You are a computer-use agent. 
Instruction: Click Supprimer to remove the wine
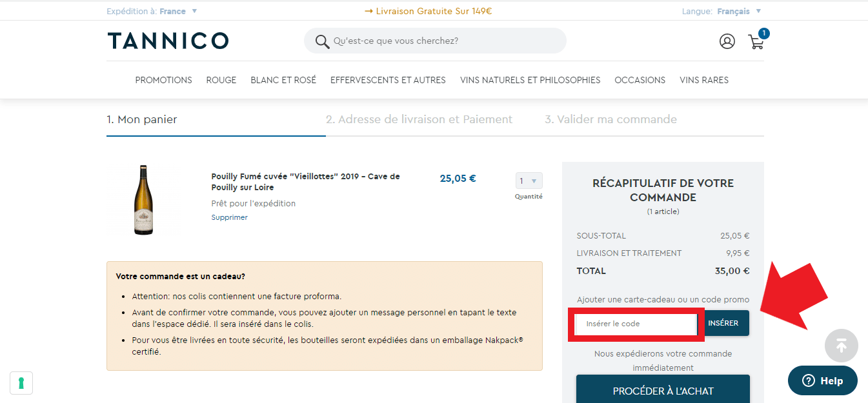(x=229, y=217)
